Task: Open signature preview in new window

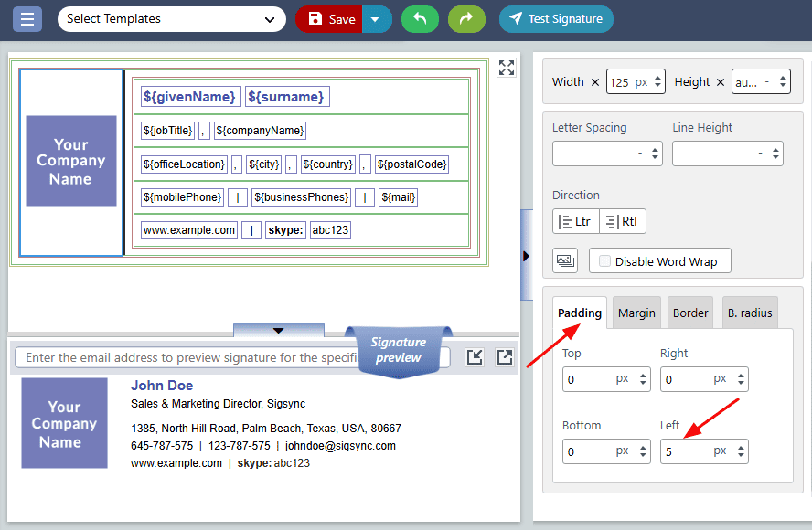Action: tap(505, 357)
